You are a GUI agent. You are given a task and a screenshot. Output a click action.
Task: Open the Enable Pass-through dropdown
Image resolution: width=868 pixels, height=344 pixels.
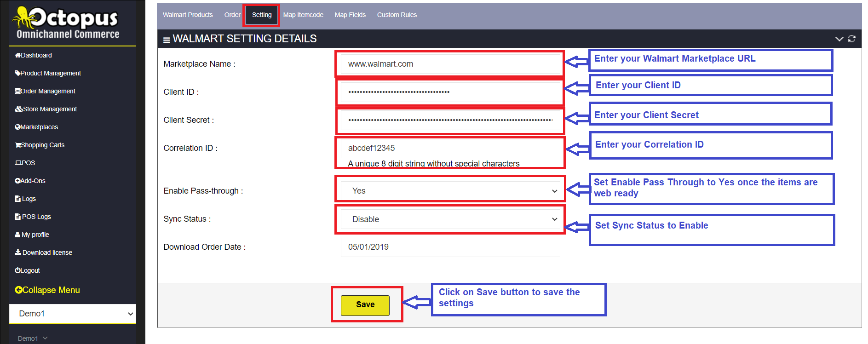450,191
